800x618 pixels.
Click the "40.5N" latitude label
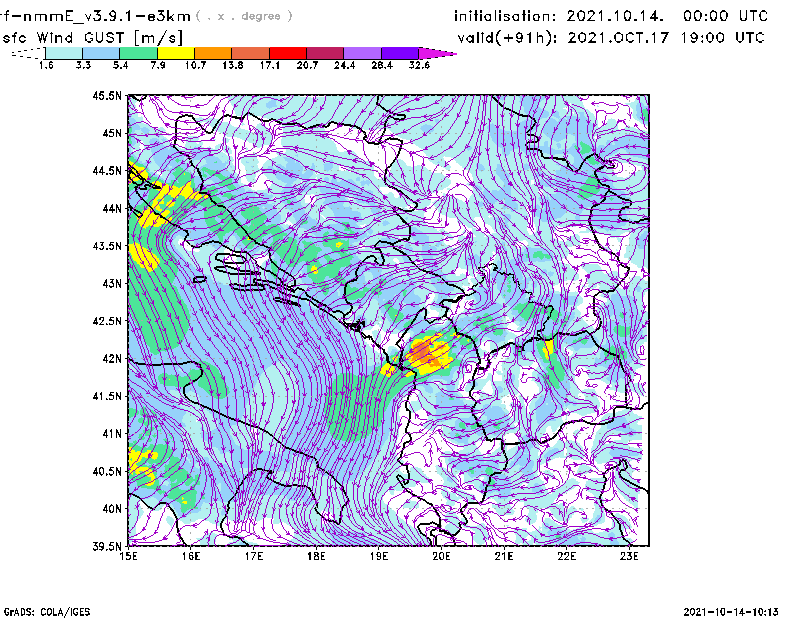[107, 472]
